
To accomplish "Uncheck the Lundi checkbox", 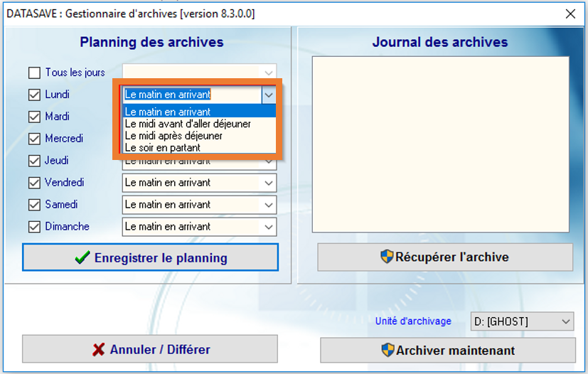I will (x=34, y=95).
